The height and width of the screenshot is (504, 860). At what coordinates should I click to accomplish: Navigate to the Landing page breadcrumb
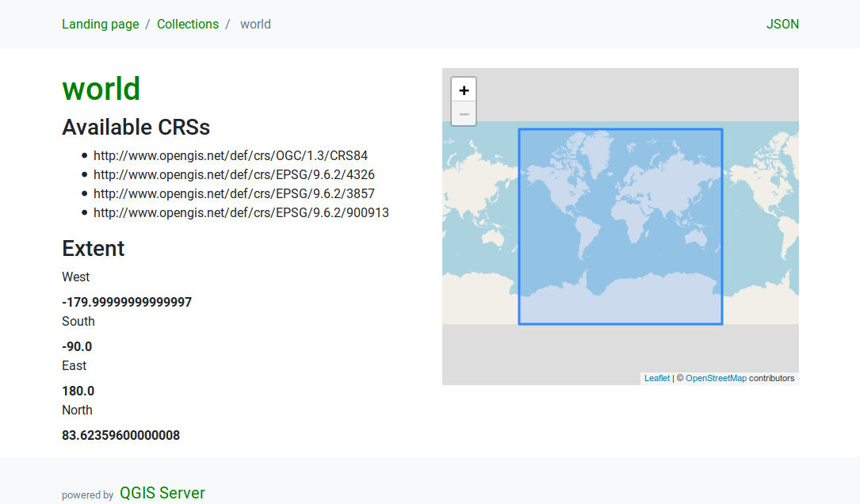(x=100, y=24)
